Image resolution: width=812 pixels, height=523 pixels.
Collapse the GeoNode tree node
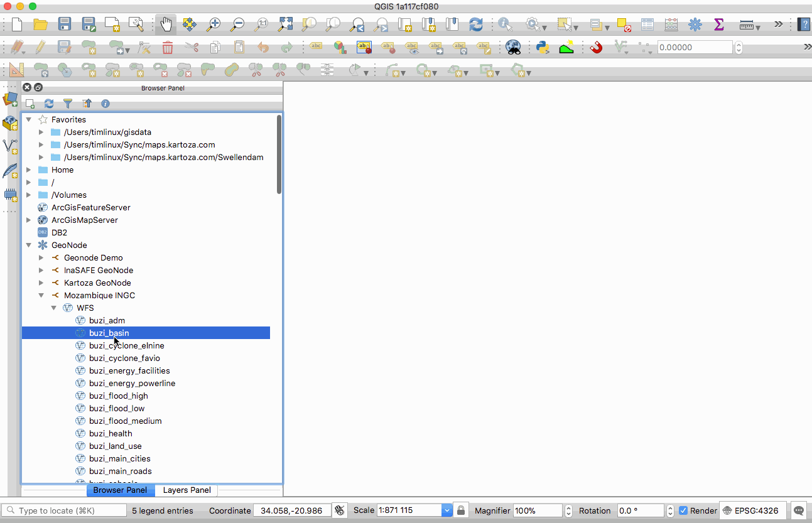tap(29, 245)
